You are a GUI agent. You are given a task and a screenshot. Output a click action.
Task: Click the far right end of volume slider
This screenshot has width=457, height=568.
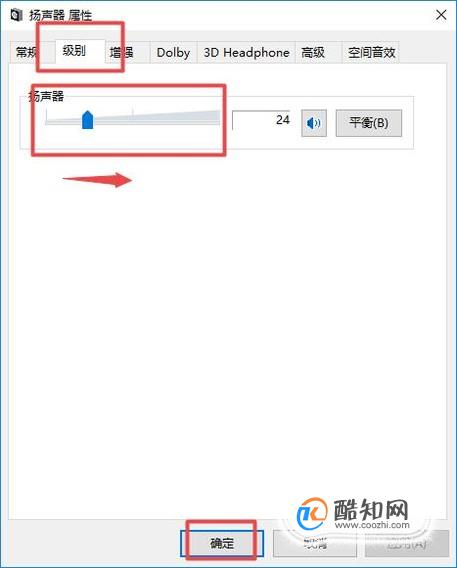[x=218, y=118]
